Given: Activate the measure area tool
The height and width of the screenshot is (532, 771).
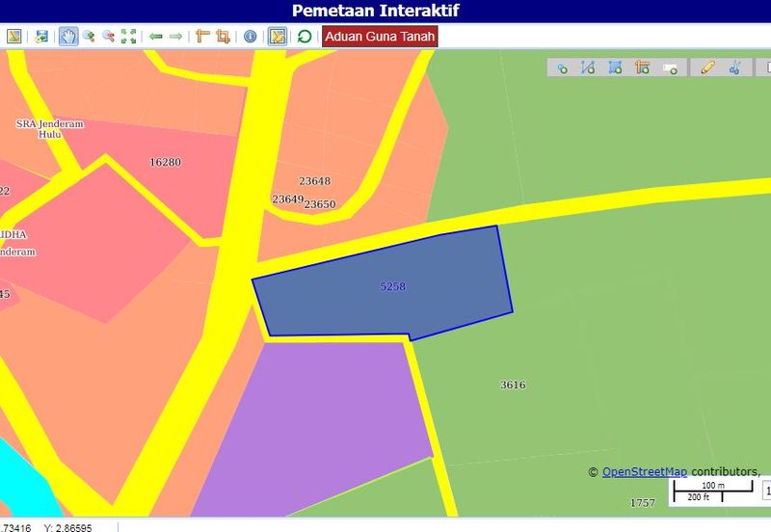Looking at the screenshot, I should coord(224,37).
